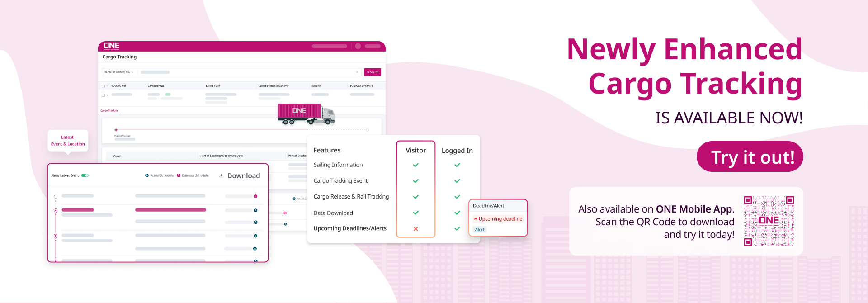Image resolution: width=868 pixels, height=303 pixels.
Task: Click the Visitor check for Data Download
Action: tap(415, 213)
